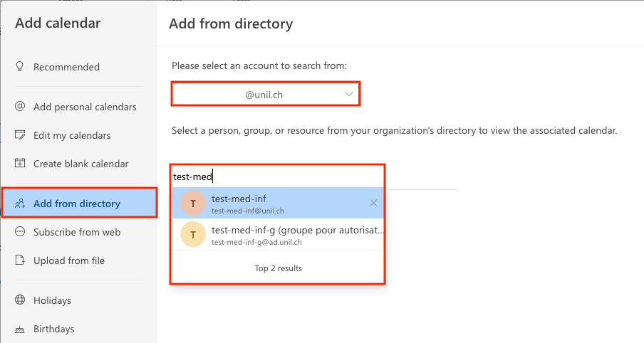Go to Edit my calendars label
The image size is (644, 343).
pos(72,135)
